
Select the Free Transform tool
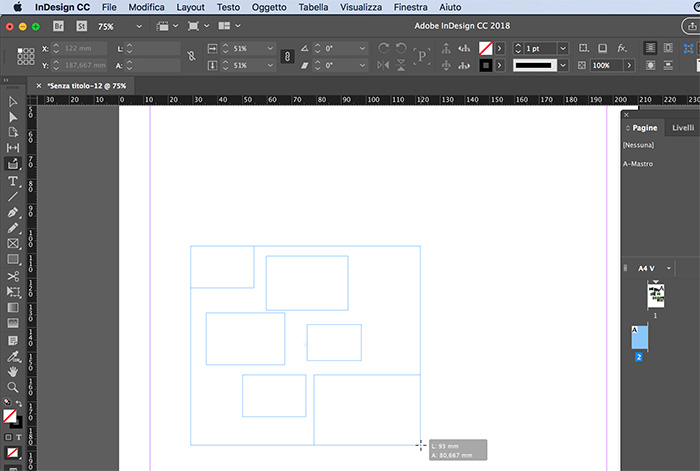coord(13,292)
